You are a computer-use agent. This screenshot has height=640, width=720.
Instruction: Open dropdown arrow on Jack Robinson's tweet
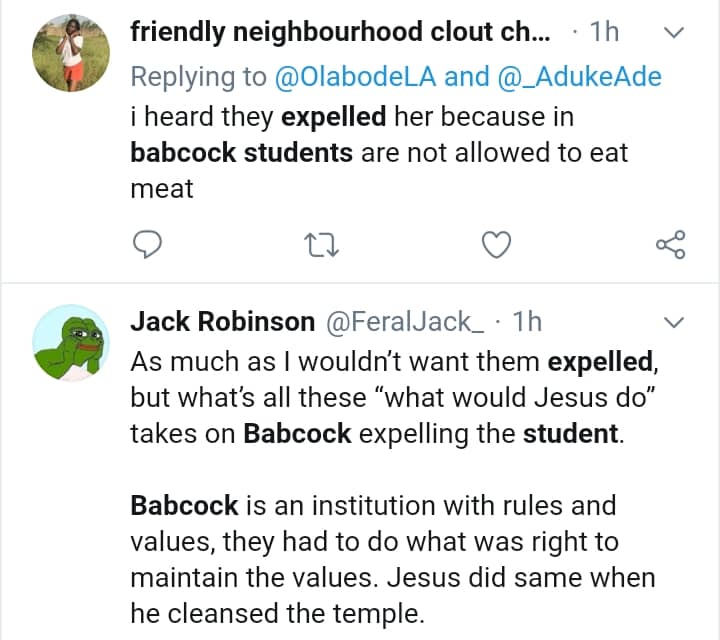tap(673, 322)
